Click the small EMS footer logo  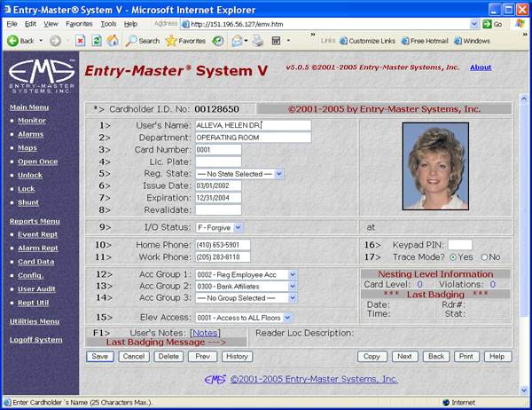tap(215, 379)
